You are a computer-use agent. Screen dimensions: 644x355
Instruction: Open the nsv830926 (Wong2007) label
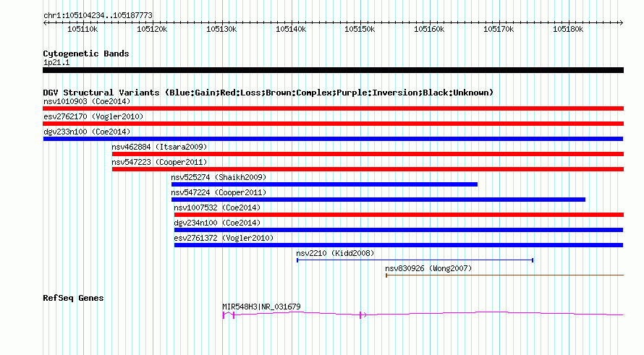428,268
